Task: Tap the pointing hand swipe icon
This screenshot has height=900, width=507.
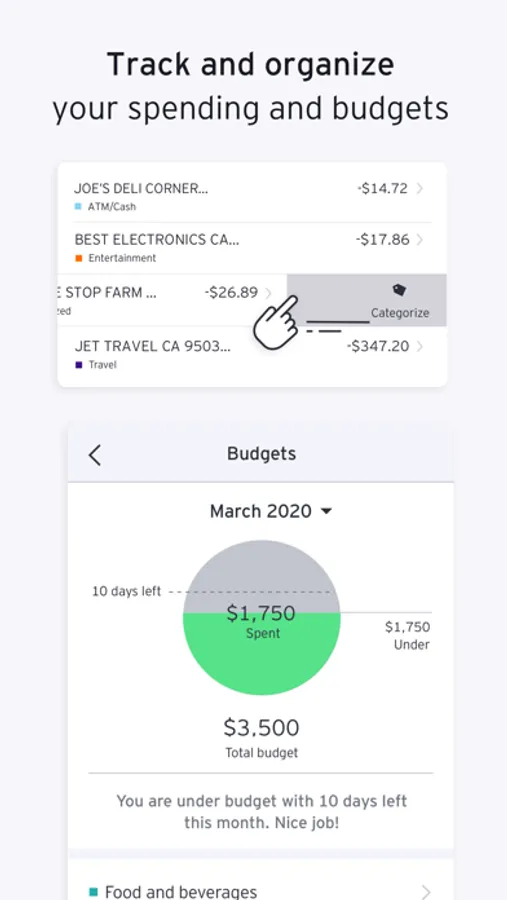Action: pyautogui.click(x=276, y=321)
